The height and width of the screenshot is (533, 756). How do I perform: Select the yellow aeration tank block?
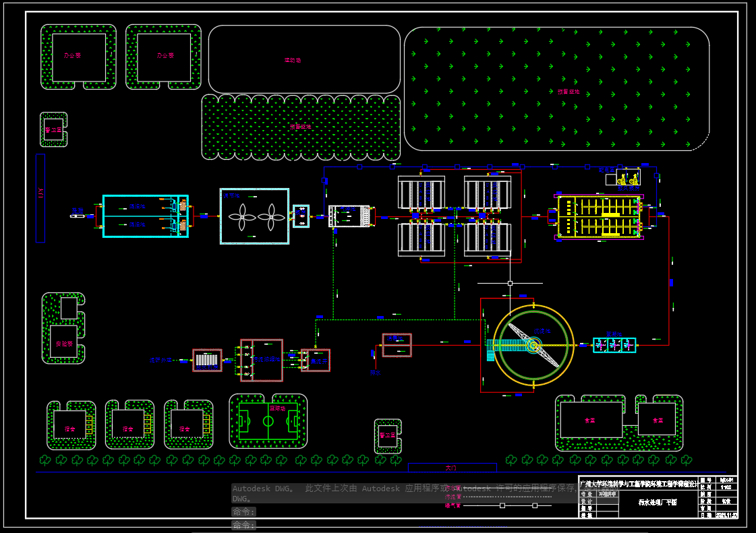click(x=598, y=217)
